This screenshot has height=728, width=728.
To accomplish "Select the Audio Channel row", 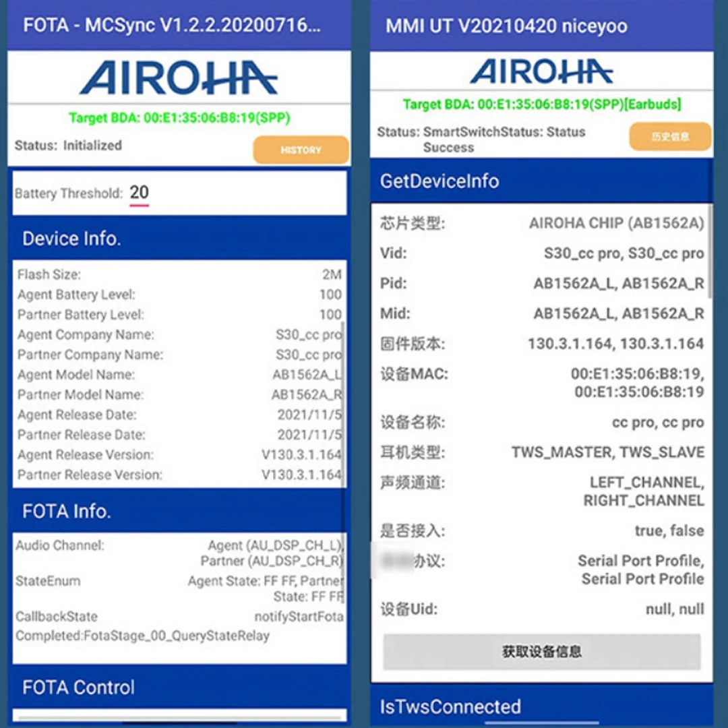I will 179,553.
